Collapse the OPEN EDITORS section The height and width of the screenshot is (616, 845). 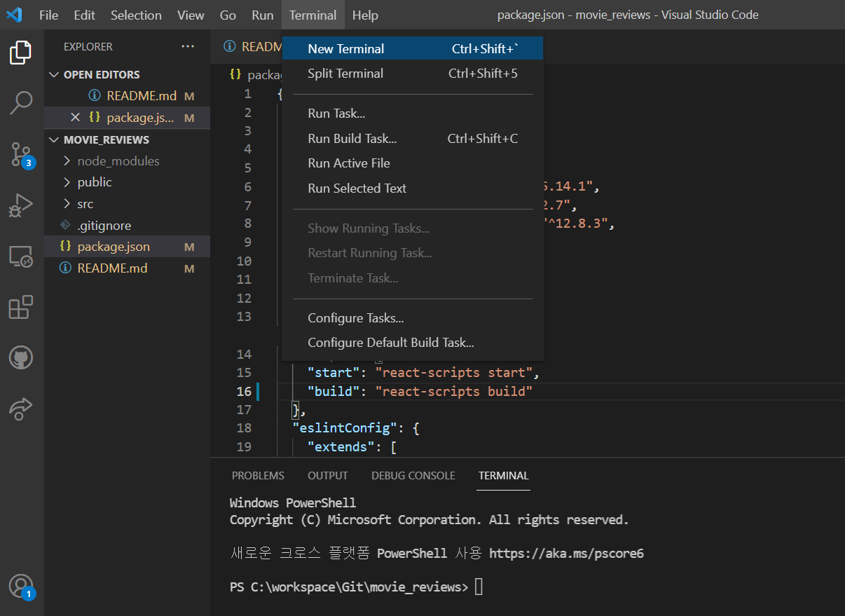pyautogui.click(x=55, y=74)
